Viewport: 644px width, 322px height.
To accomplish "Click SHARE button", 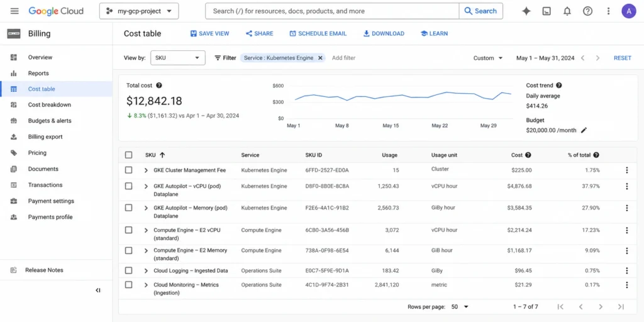I will coord(259,34).
